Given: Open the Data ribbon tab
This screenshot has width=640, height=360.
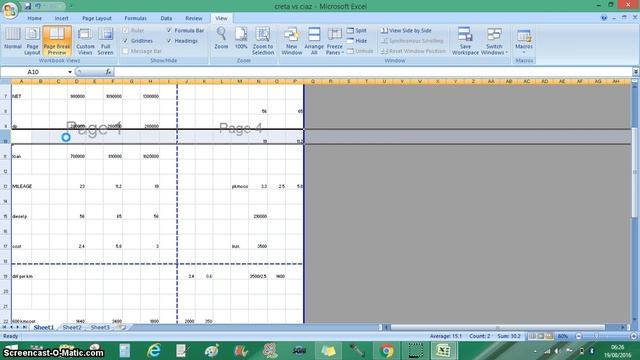Looking at the screenshot, I should pyautogui.click(x=166, y=18).
